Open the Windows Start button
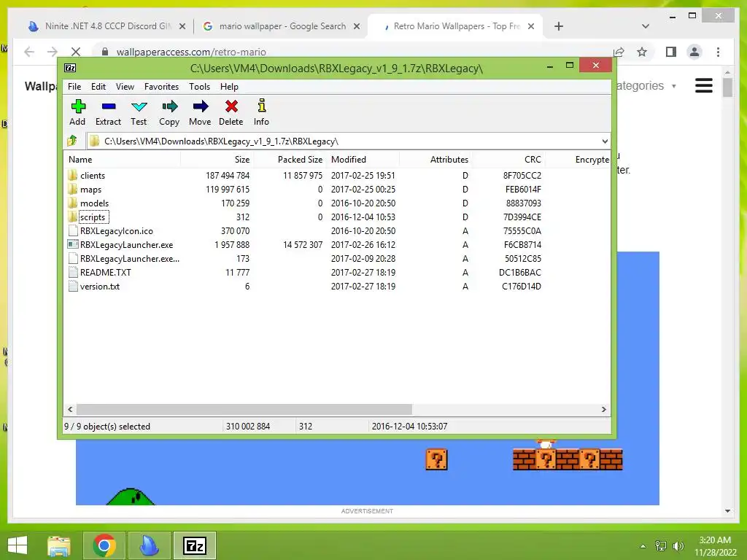The width and height of the screenshot is (747, 560). coord(18,545)
